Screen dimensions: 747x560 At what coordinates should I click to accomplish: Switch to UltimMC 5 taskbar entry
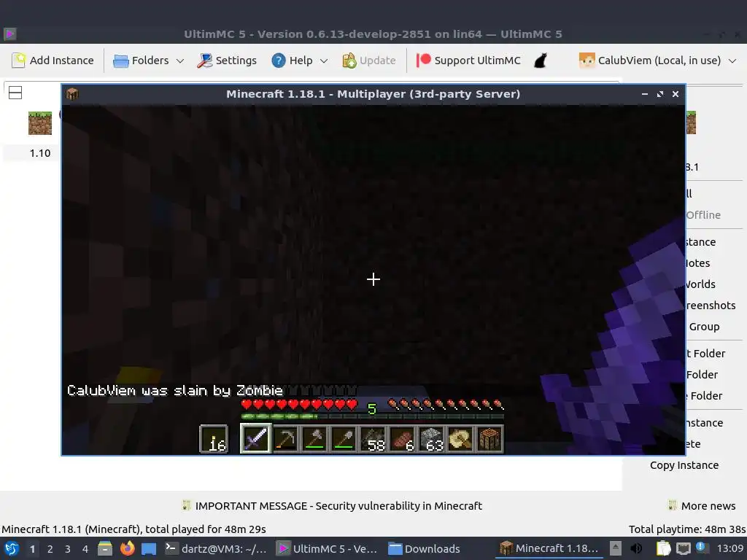point(328,549)
